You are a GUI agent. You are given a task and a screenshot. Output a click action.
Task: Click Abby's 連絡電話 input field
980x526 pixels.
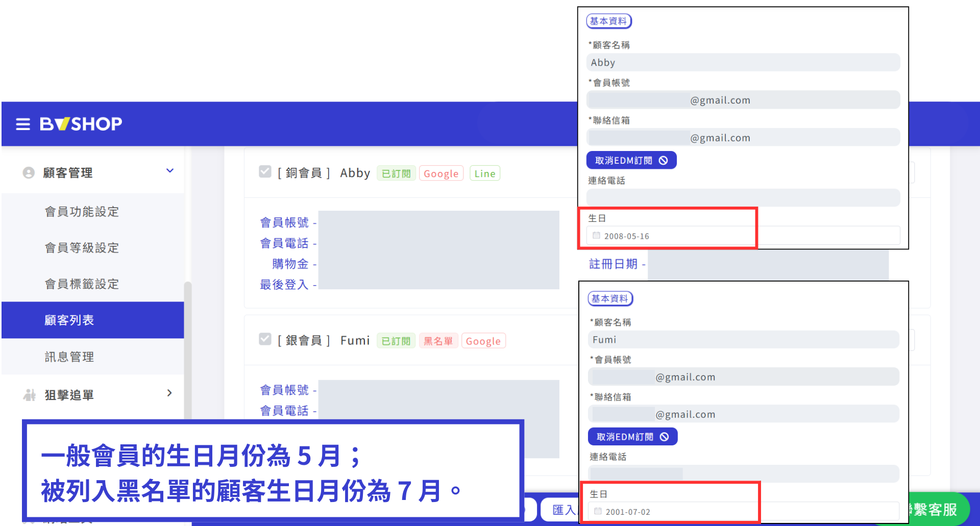tap(743, 197)
